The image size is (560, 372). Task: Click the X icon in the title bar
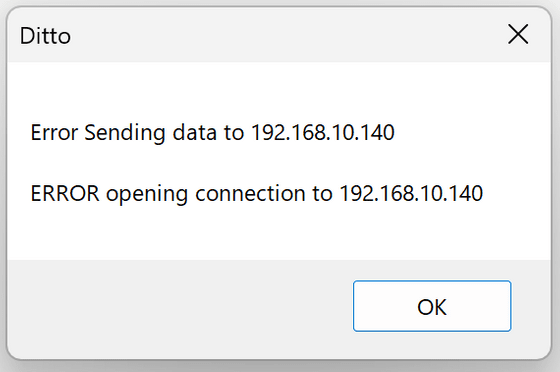(518, 34)
